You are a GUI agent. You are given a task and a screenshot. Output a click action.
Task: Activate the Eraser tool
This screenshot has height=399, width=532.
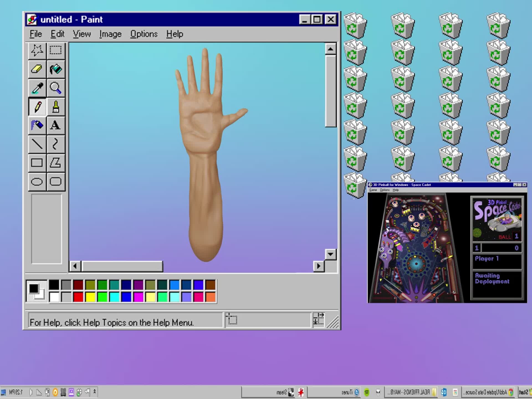coord(37,69)
